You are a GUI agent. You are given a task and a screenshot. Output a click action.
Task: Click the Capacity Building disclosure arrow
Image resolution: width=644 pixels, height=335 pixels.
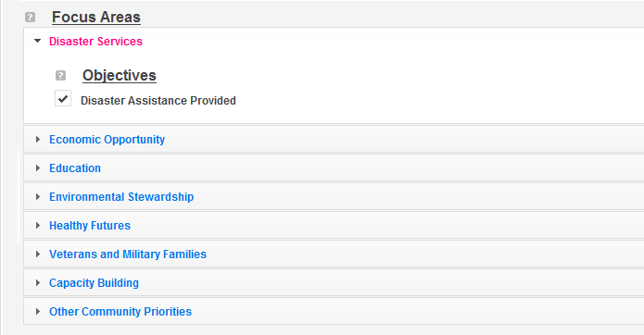[38, 283]
